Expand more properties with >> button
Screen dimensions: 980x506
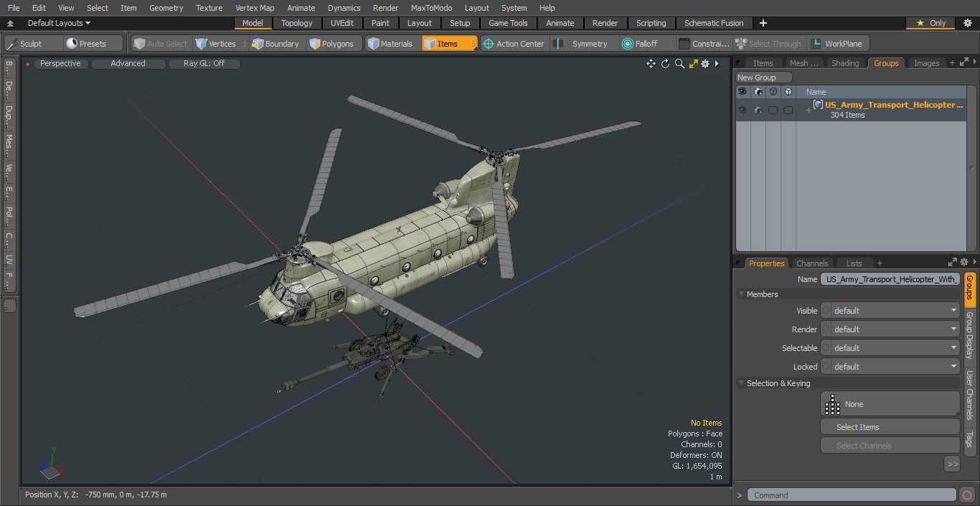coord(952,464)
